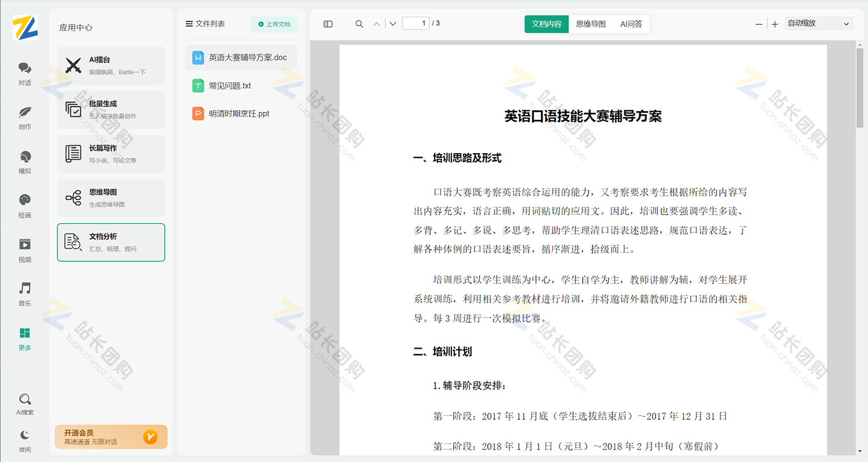Click the document title 英语口语技能大赛辅导方案
The height and width of the screenshot is (462, 868).
coord(583,116)
